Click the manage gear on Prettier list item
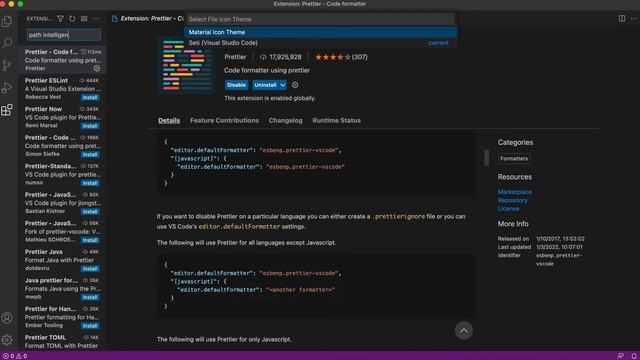The width and height of the screenshot is (640, 360). 97,69
